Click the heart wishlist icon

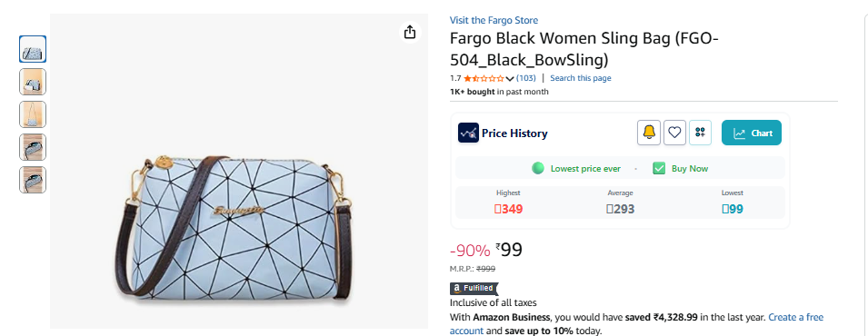(x=674, y=133)
